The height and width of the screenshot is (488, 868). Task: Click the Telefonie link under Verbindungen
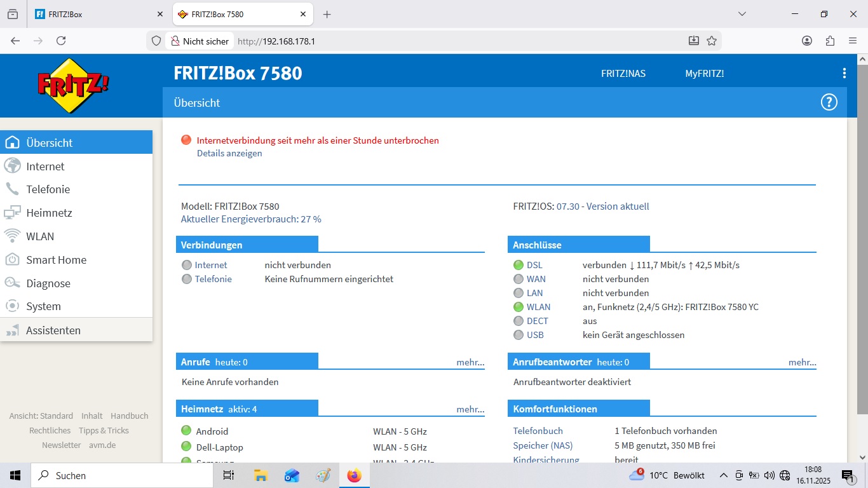pyautogui.click(x=214, y=279)
